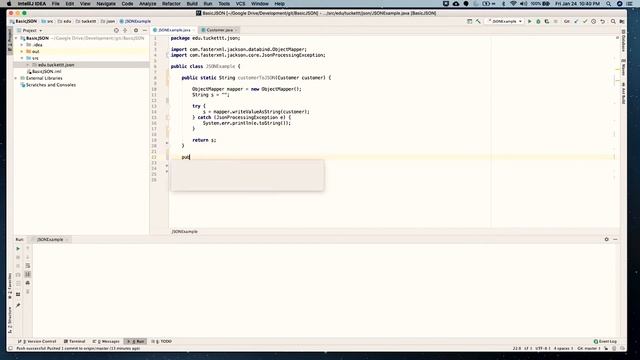Switch to the Customer.java editor tab
Image resolution: width=640 pixels, height=360 pixels.
(x=220, y=30)
